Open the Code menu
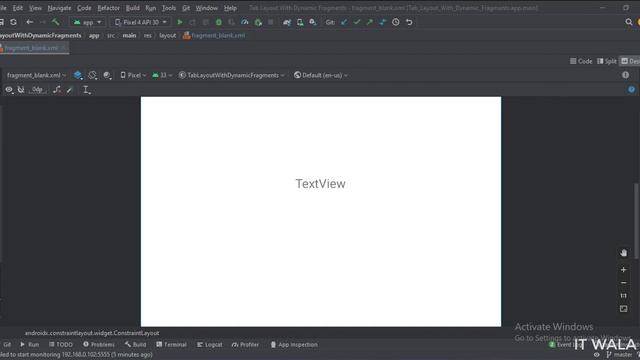Image resolution: width=640 pixels, height=360 pixels. pyautogui.click(x=84, y=8)
